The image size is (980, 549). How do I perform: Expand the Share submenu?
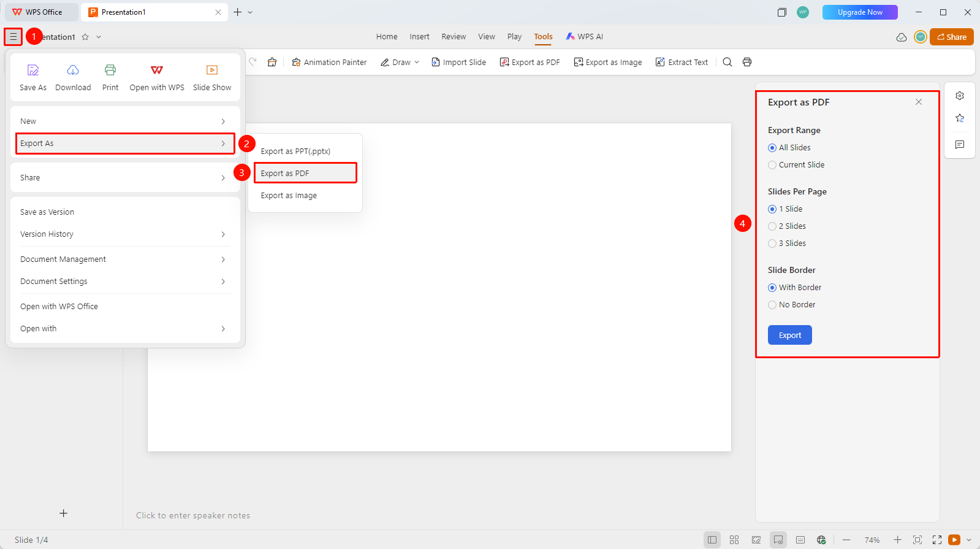(x=125, y=178)
